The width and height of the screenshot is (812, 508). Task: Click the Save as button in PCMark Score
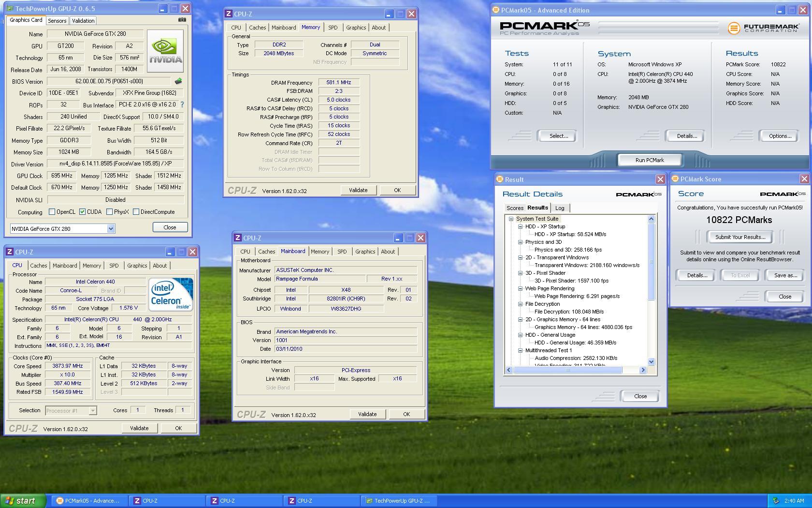click(785, 275)
